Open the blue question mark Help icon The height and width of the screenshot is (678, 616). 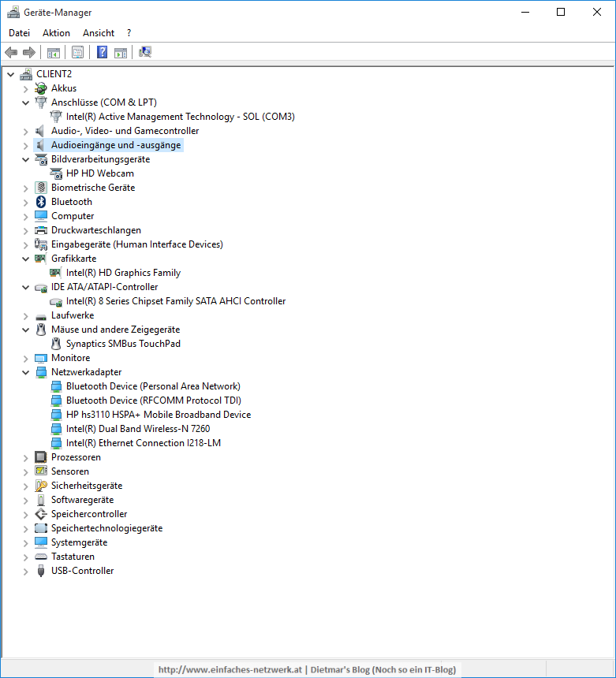pyautogui.click(x=102, y=52)
